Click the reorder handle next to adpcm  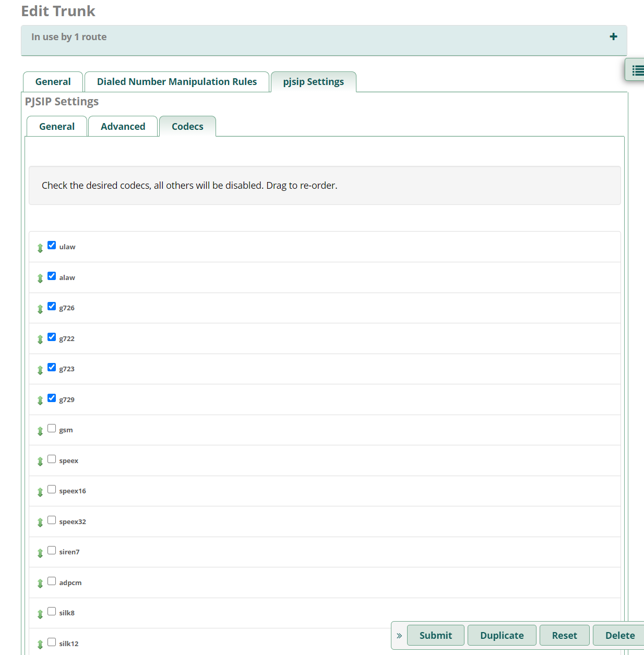[x=40, y=584]
